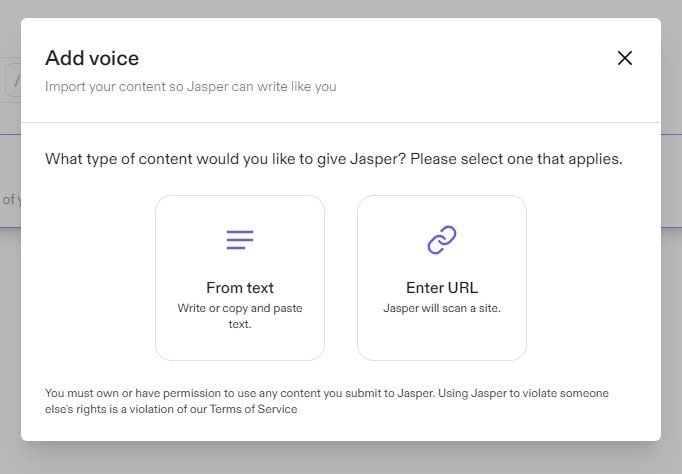Close the Add voice dialog
The image size is (682, 474).
625,58
